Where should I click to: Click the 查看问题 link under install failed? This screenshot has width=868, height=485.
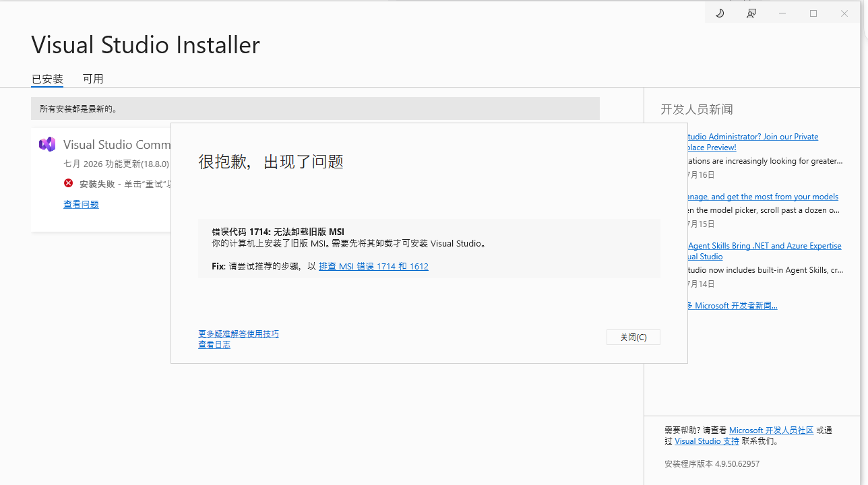pyautogui.click(x=81, y=204)
